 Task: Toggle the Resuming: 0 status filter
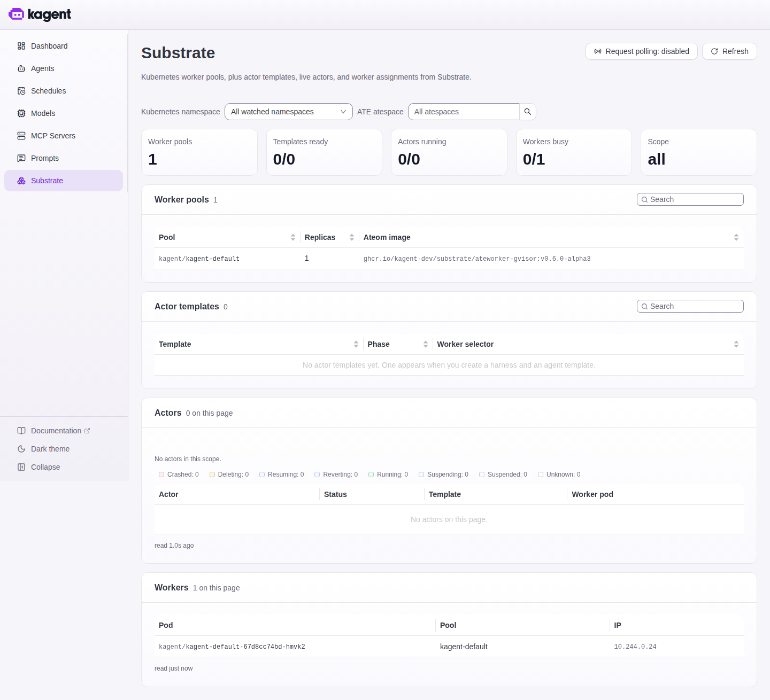282,475
